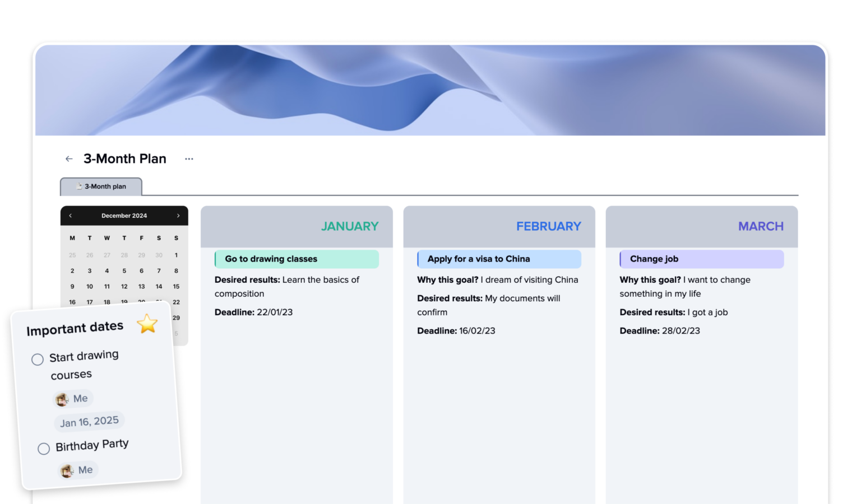Open the Apply for a visa to China goal
This screenshot has width=861, height=504.
tap(478, 259)
